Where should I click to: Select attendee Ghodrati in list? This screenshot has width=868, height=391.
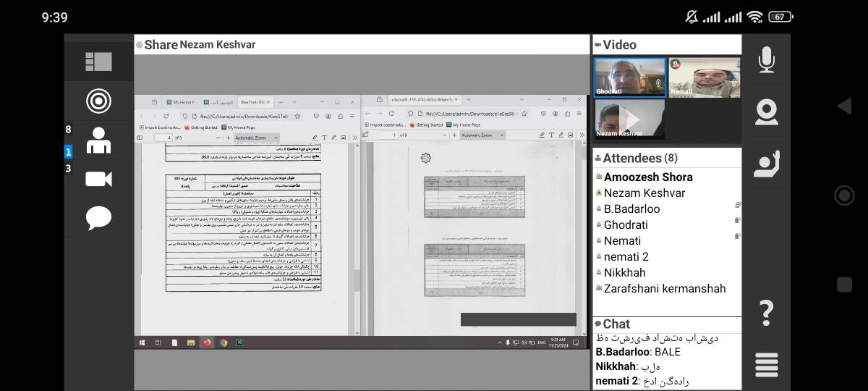626,224
